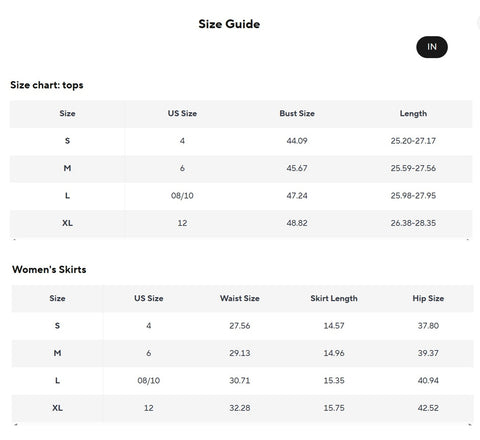Select size XL row in skirts table
The height and width of the screenshot is (440, 480).
tap(243, 408)
